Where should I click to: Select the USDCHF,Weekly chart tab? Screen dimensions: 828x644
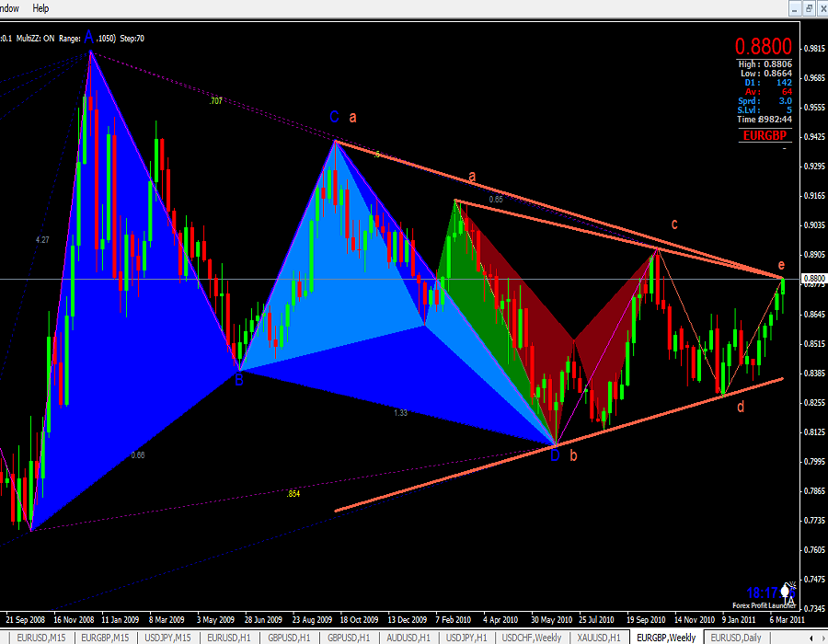point(532,638)
